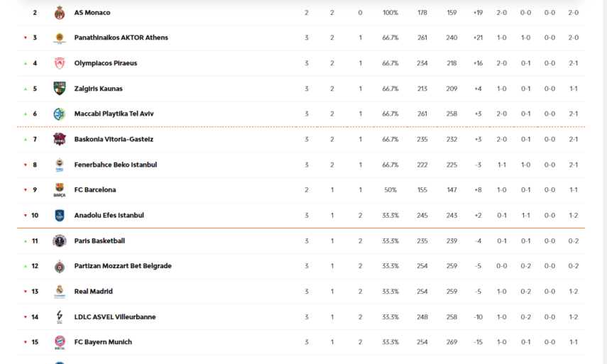Click the Baskonia Vitoria-Gasteiz logo
607x364 pixels.
point(60,139)
